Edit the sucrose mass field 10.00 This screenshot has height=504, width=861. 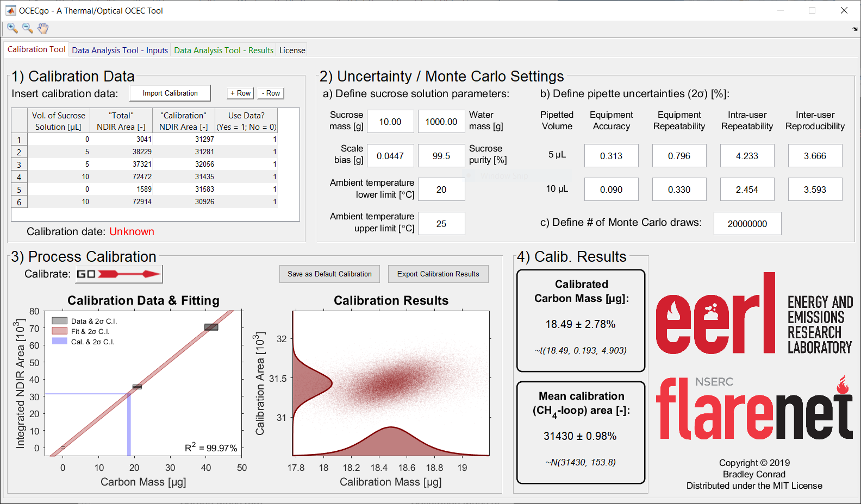tap(390, 122)
